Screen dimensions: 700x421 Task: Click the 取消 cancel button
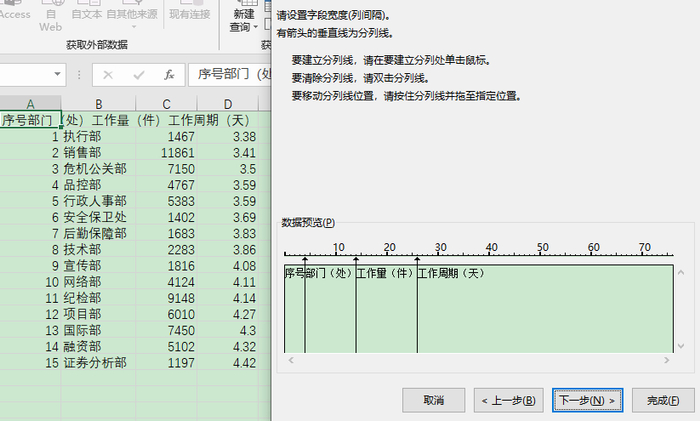433,400
